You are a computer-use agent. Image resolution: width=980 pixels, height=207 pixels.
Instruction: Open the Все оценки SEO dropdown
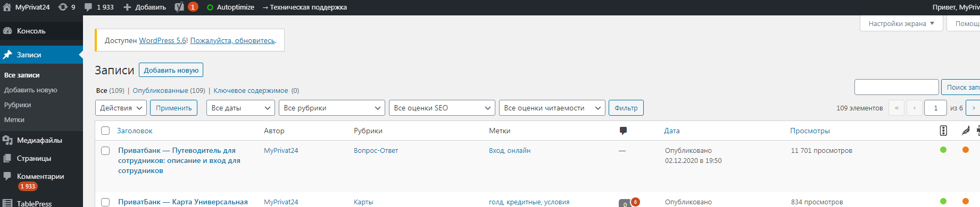tap(442, 108)
